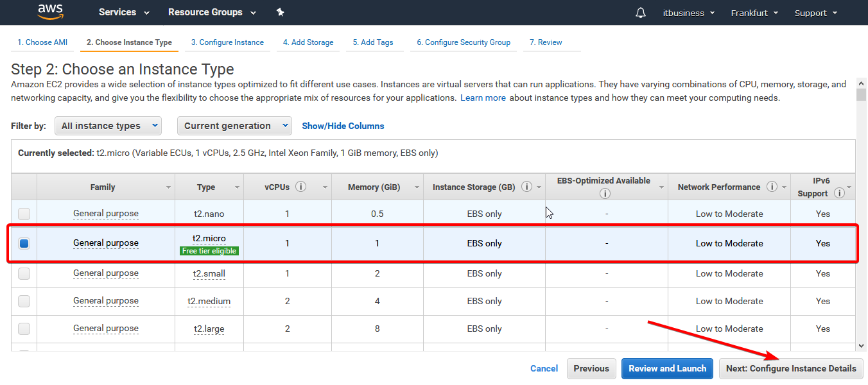Uncheck the t2.micro instance checkbox

pos(24,243)
